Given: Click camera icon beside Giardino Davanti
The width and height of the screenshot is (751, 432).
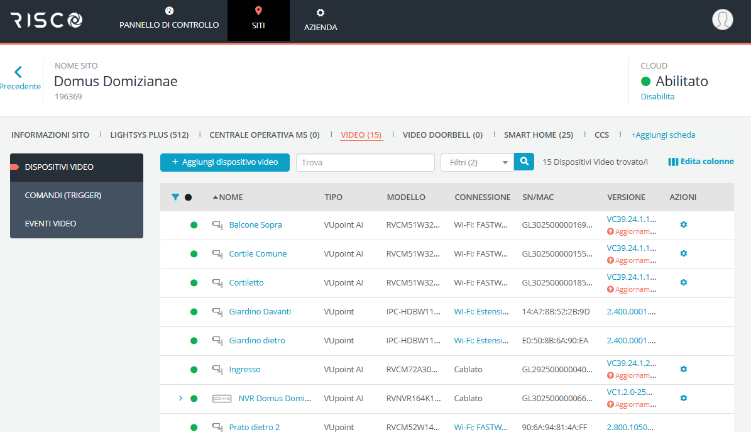Looking at the screenshot, I should click(217, 312).
